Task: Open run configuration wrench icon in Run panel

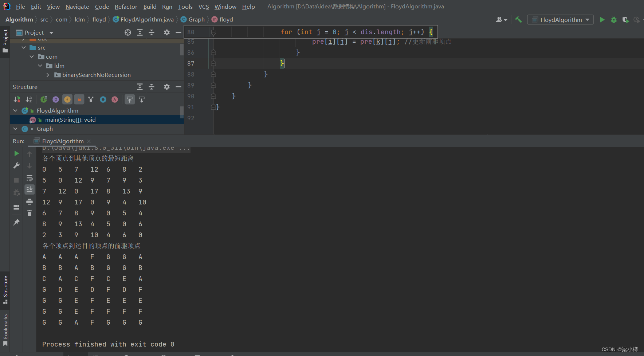Action: 16,165
